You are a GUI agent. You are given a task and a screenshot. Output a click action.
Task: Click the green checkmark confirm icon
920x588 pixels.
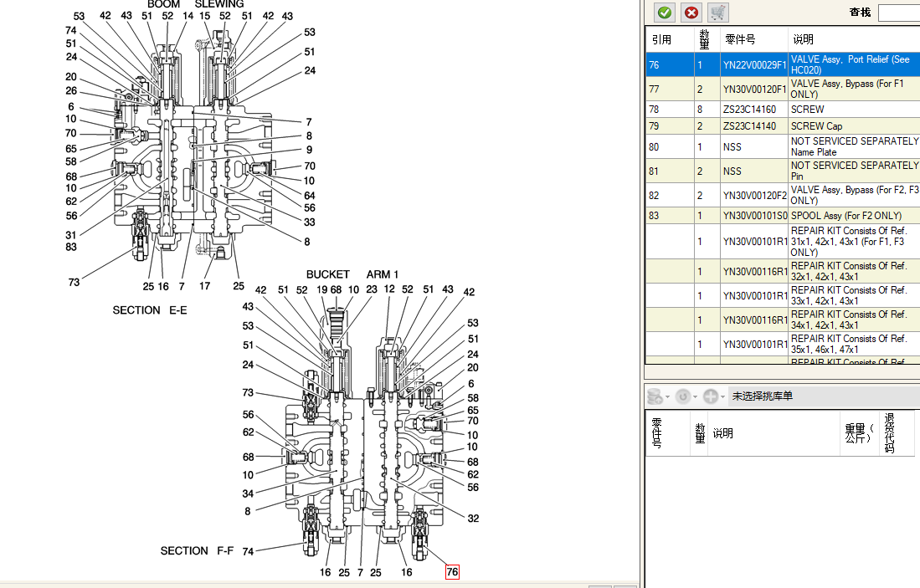665,13
